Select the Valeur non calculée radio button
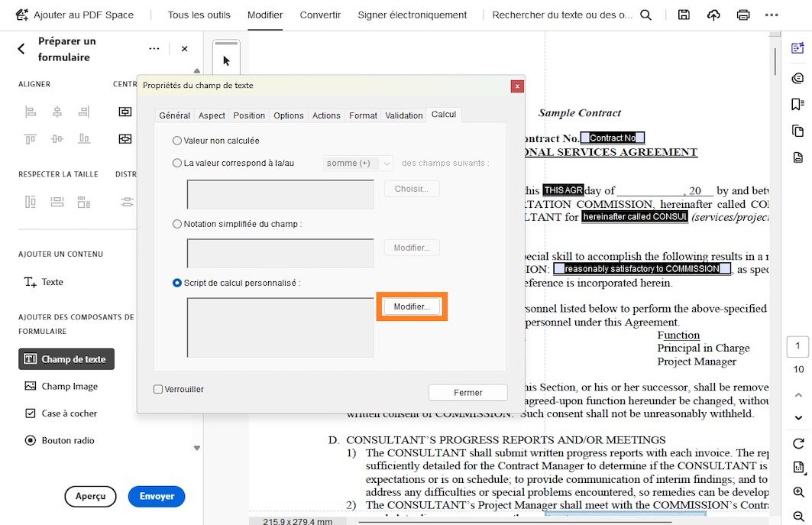812x525 pixels. 176,141
